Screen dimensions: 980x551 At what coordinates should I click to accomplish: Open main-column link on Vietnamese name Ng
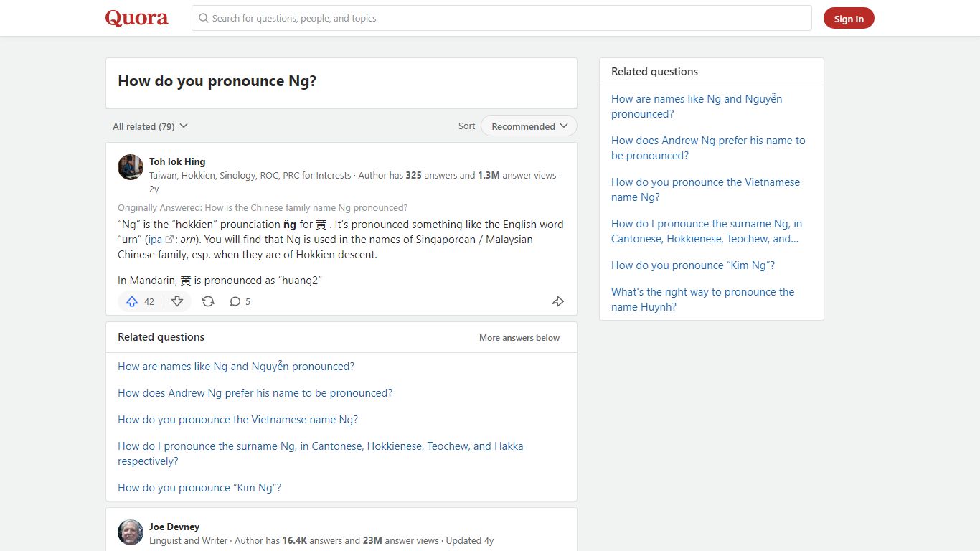(x=237, y=420)
